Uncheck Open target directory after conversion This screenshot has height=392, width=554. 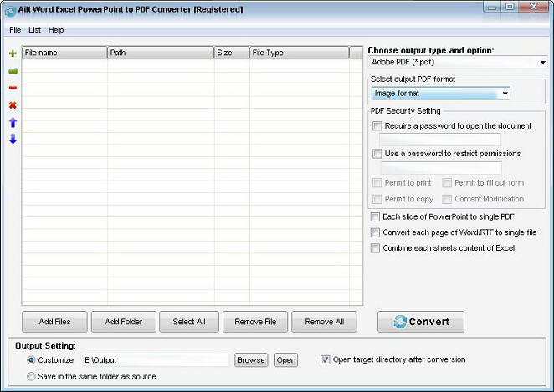click(x=325, y=359)
